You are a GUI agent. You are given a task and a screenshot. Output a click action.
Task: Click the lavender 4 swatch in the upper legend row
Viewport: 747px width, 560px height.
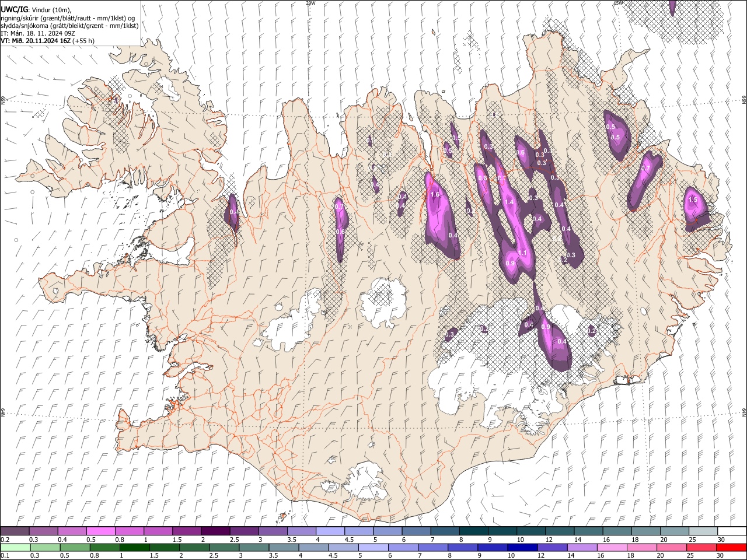330,531
